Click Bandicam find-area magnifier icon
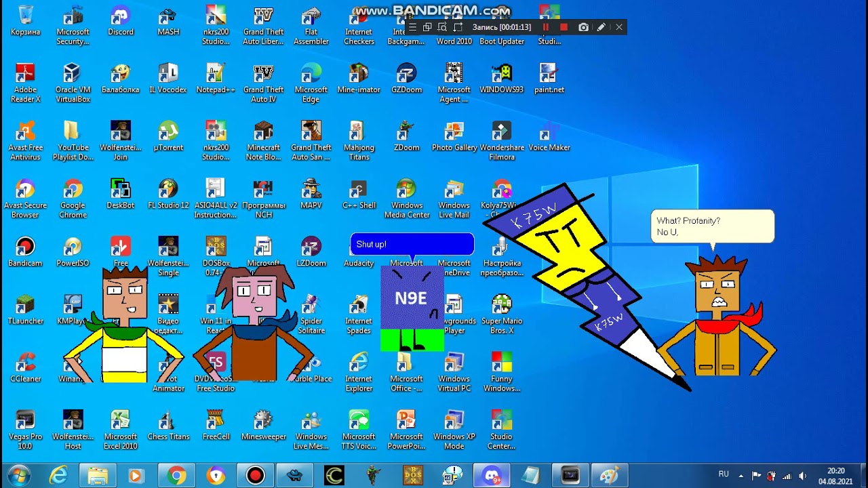The image size is (868, 488). pos(442,27)
